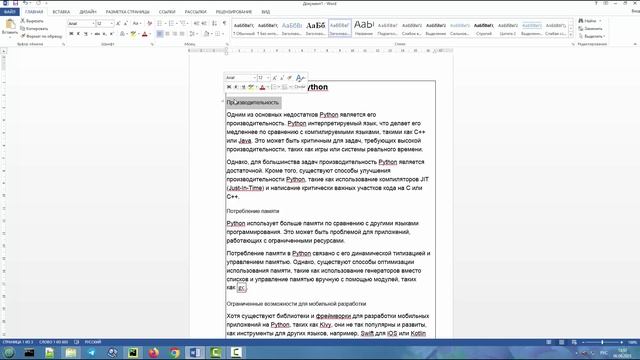
Task: Switch to Web Layout view in status bar
Action: pos(574,342)
